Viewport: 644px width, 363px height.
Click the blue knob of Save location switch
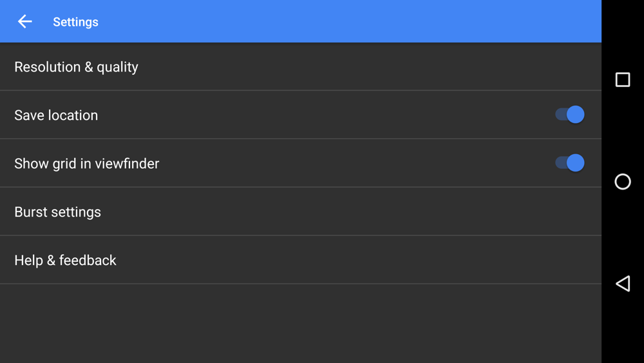coord(575,115)
